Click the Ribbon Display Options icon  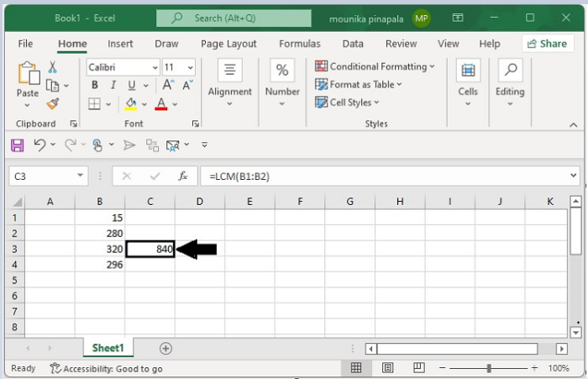[458, 18]
